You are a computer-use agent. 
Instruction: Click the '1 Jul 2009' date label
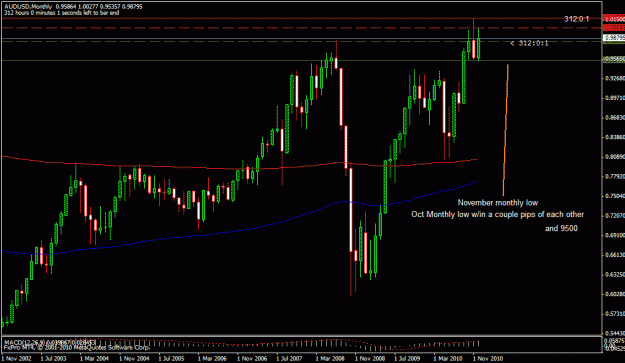click(407, 359)
